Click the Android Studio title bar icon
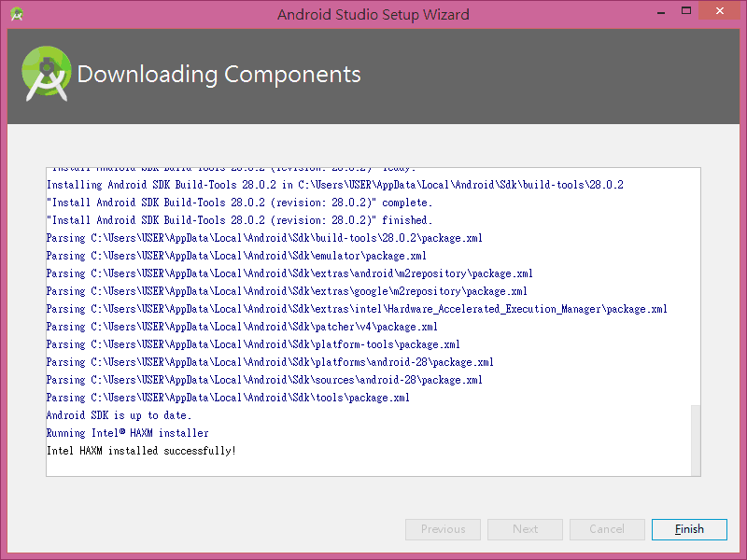 click(17, 14)
